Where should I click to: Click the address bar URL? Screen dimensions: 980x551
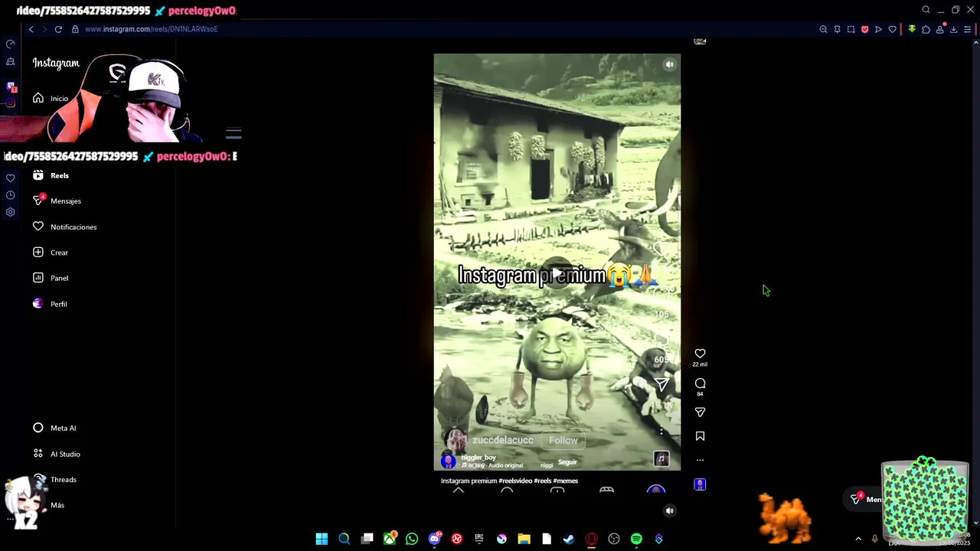coord(151,29)
